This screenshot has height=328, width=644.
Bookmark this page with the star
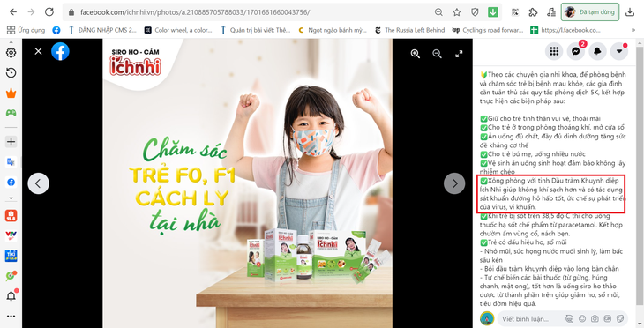pyautogui.click(x=457, y=12)
